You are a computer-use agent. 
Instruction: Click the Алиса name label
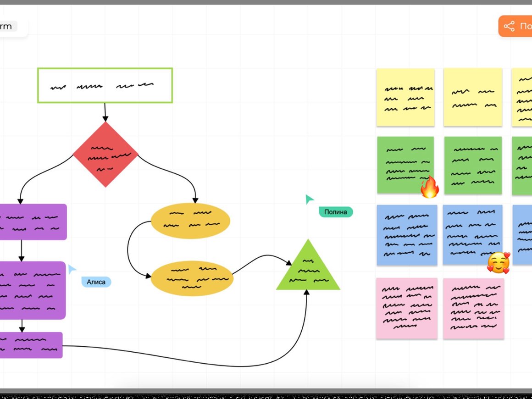point(96,282)
